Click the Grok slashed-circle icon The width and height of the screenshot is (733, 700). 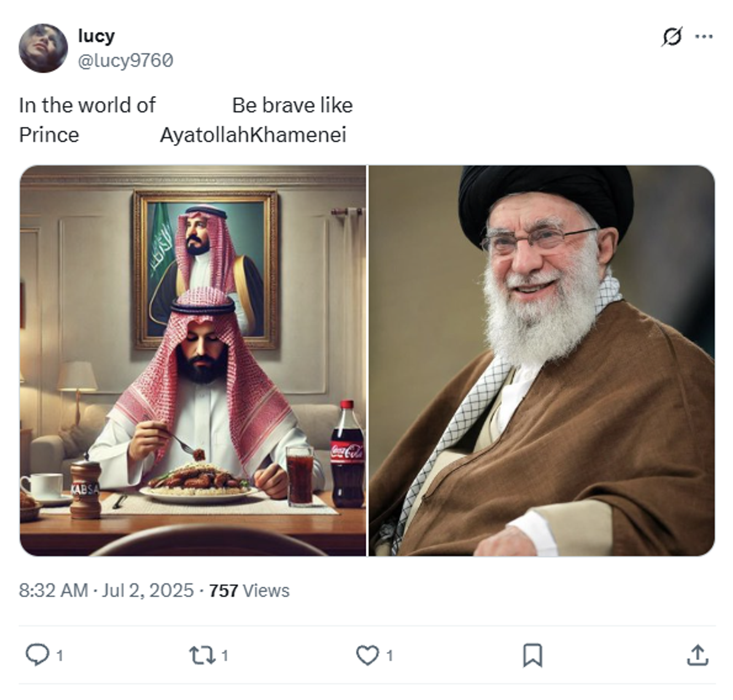point(672,37)
